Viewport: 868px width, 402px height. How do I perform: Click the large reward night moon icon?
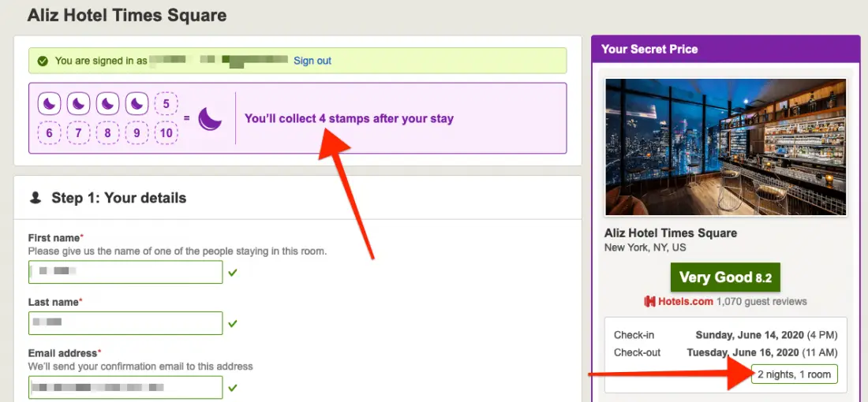coord(210,118)
